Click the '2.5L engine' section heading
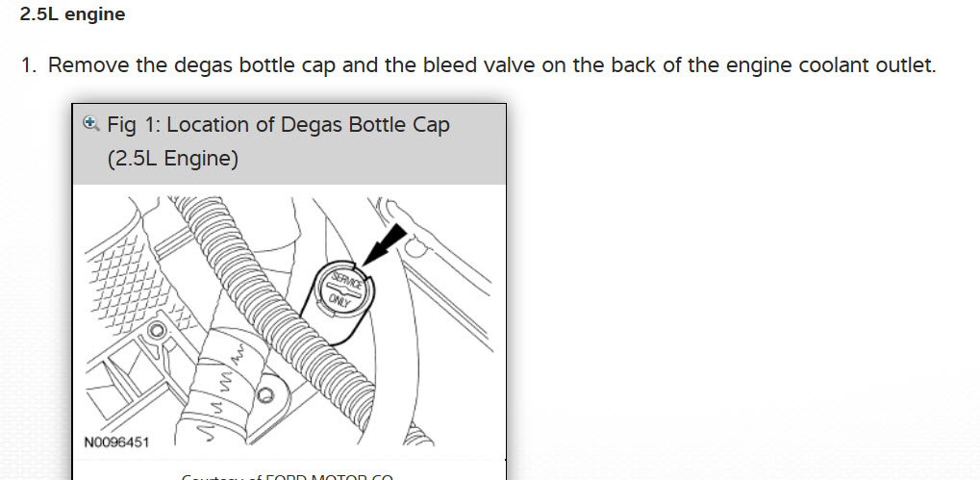This screenshot has height=480, width=980. pos(72,13)
